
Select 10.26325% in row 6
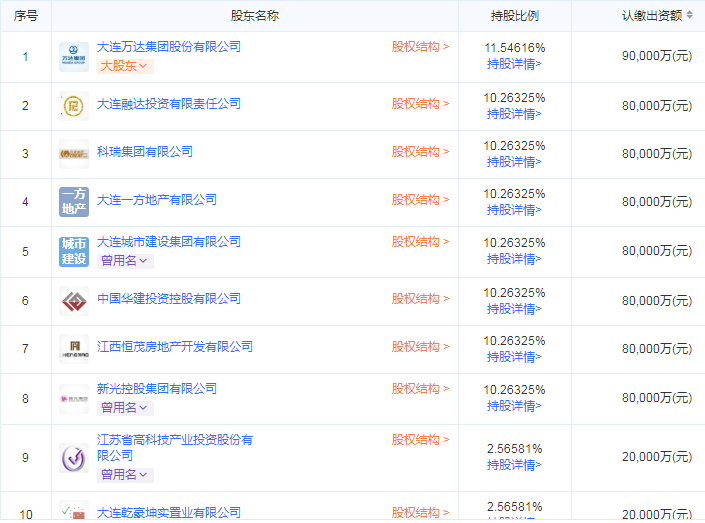click(x=515, y=293)
